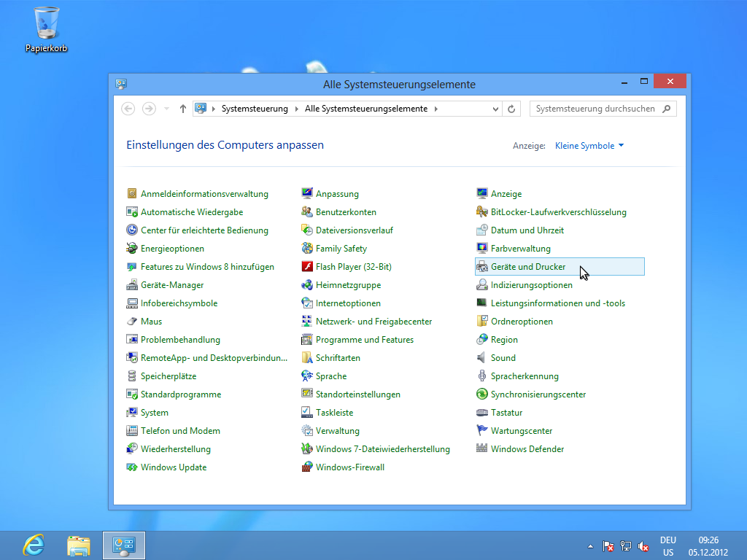Expand the address bar history dropdown
The image size is (747, 560).
point(495,109)
